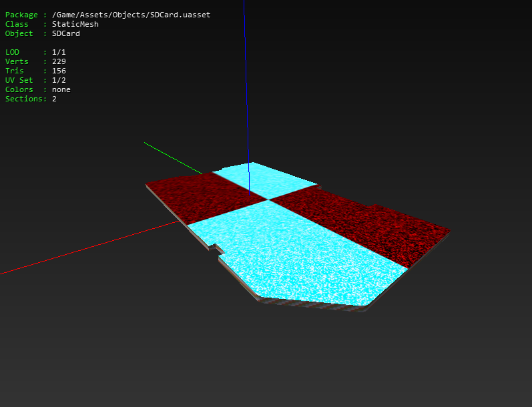Viewport: 532px width, 407px height.
Task: Select the Object value SDCard
Action: (66, 33)
